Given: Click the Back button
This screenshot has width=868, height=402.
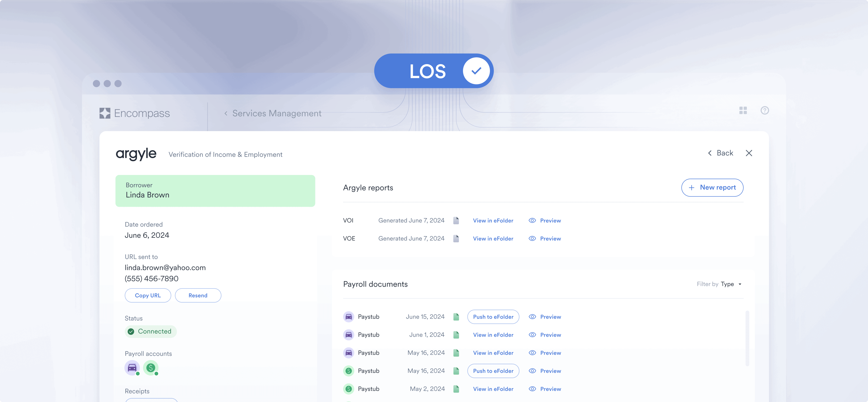Looking at the screenshot, I should click(x=720, y=153).
